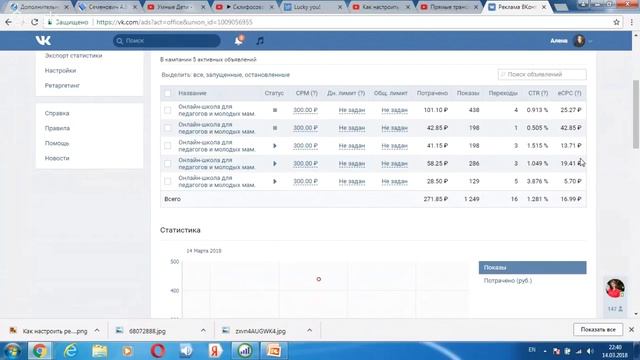Image resolution: width=640 pixels, height=360 pixels.
Task: Open Новости in the sidebar
Action: click(x=57, y=158)
